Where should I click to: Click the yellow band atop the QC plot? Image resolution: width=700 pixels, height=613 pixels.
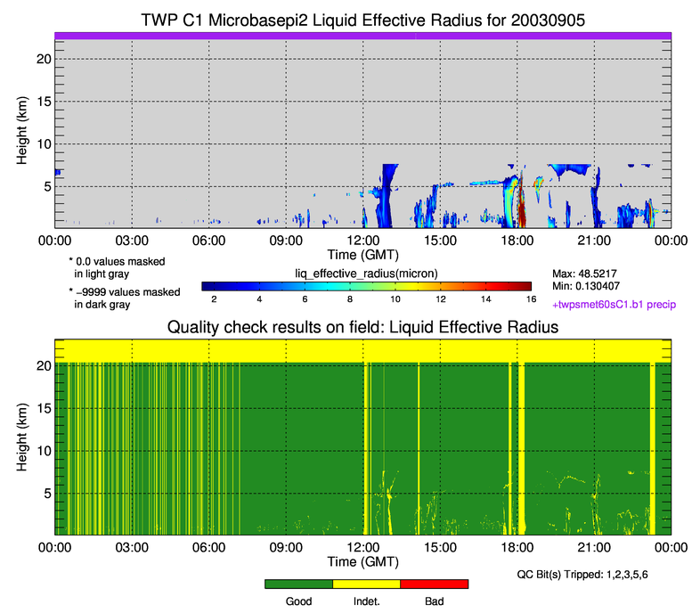point(362,350)
